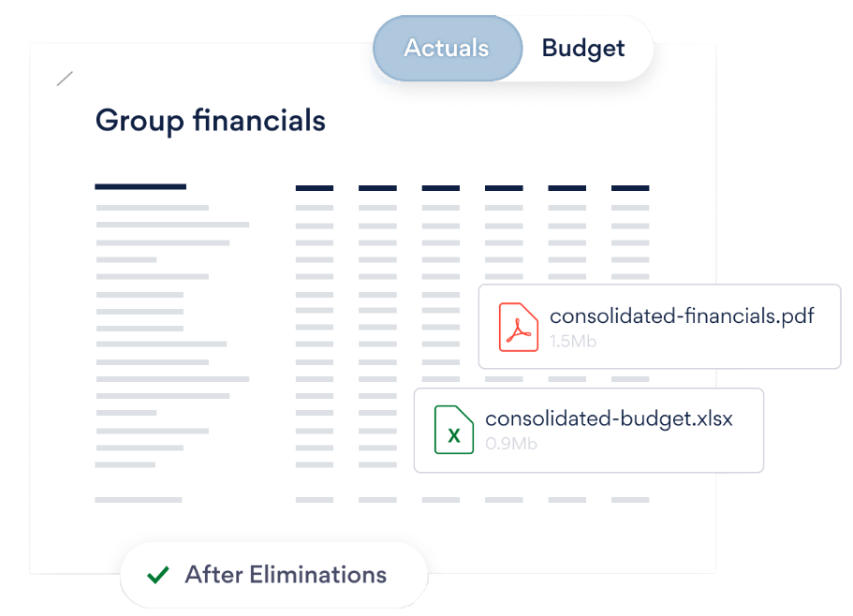
Task: Click the last dark data column header bar
Action: tap(630, 188)
